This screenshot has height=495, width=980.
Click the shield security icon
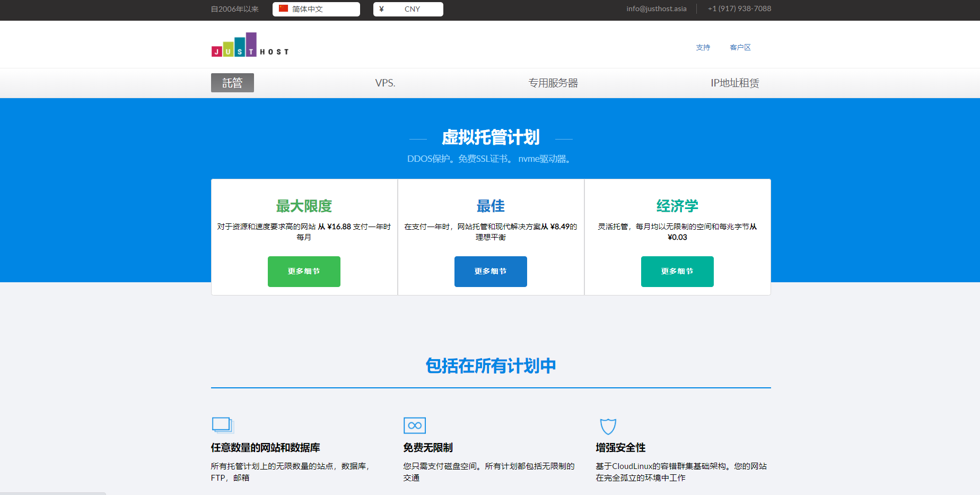608,426
